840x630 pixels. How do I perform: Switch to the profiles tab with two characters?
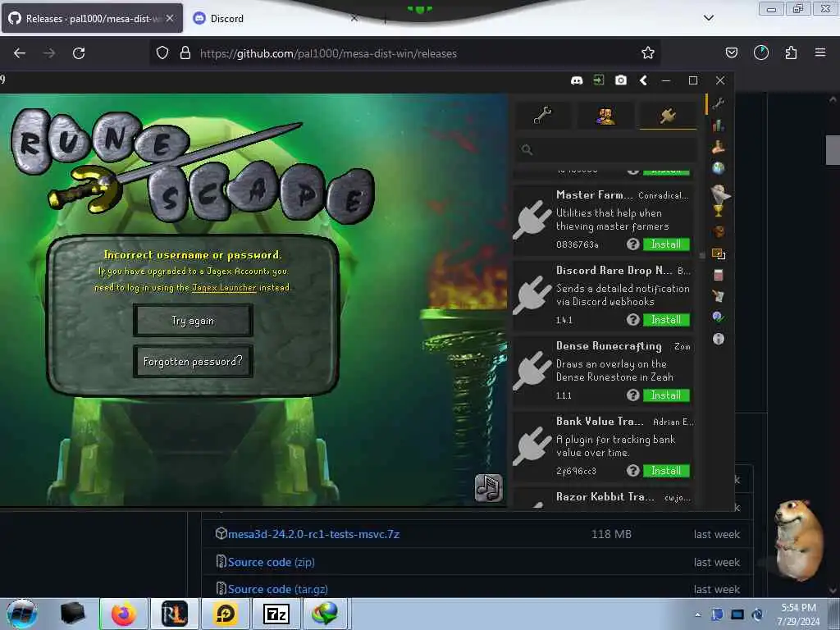pyautogui.click(x=605, y=115)
